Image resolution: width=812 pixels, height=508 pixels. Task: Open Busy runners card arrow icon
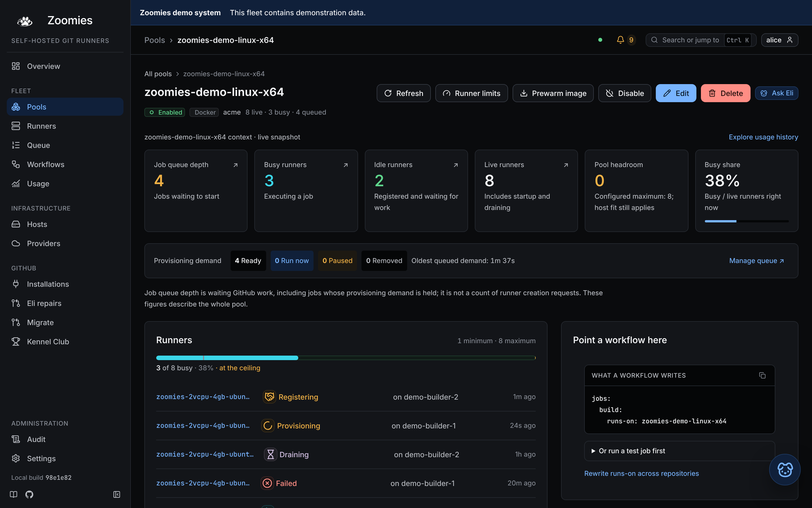[x=346, y=165]
